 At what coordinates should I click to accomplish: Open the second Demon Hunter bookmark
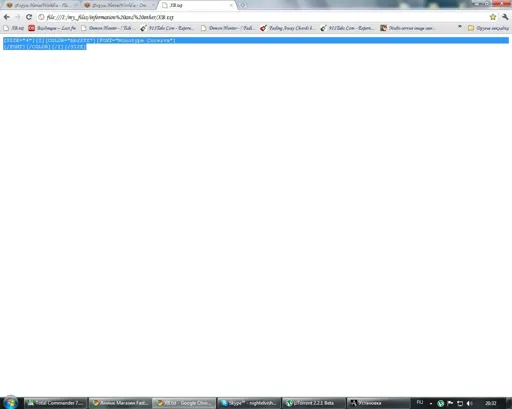tap(228, 28)
